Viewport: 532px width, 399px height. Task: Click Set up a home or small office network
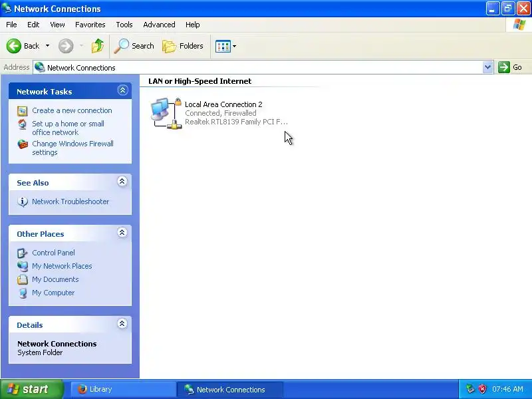pyautogui.click(x=68, y=128)
